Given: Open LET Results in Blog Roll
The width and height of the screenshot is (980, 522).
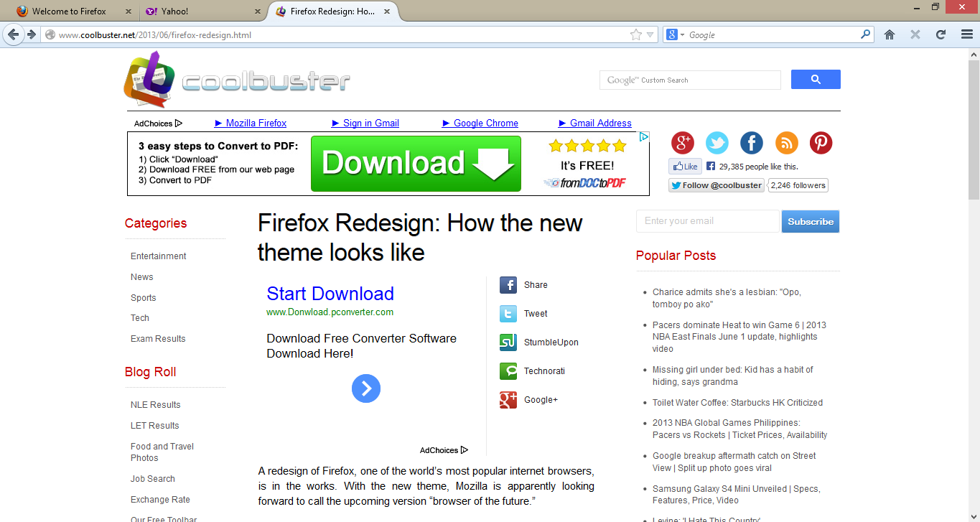Looking at the screenshot, I should pyautogui.click(x=154, y=426).
